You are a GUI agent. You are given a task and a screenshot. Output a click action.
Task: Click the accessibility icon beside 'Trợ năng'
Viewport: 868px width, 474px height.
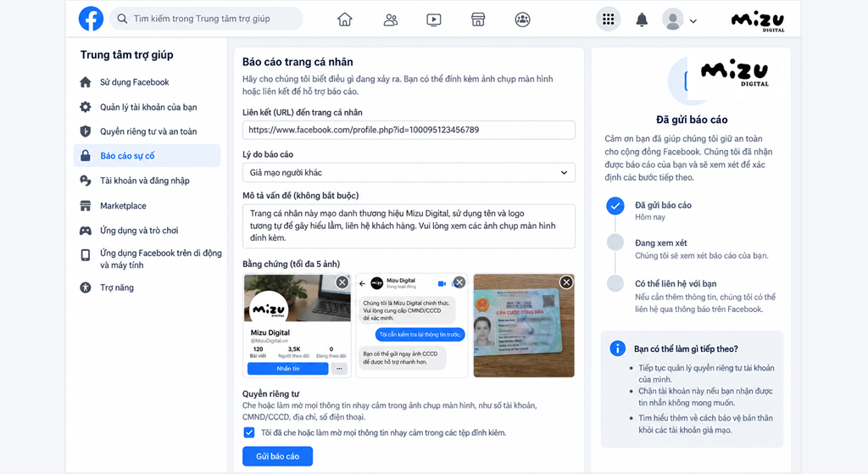[86, 287]
